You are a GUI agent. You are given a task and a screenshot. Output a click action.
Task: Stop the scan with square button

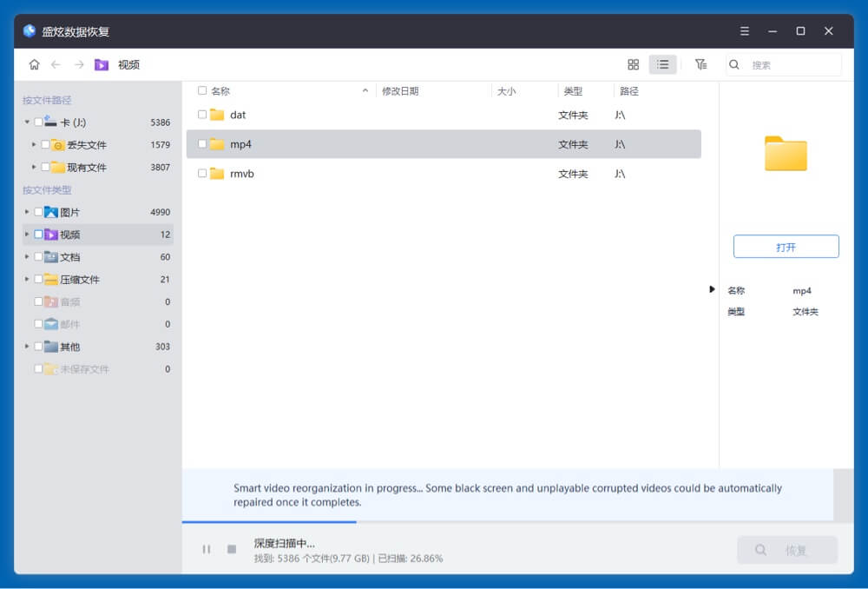(x=232, y=549)
